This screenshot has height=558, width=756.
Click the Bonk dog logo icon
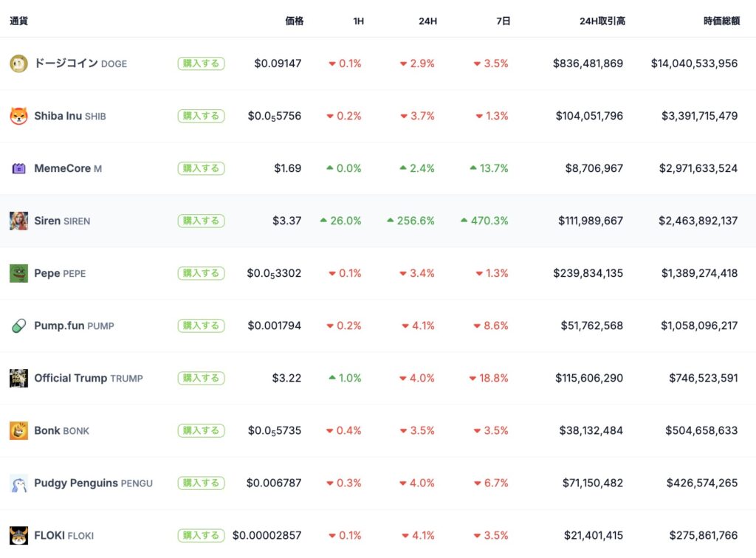tap(18, 430)
